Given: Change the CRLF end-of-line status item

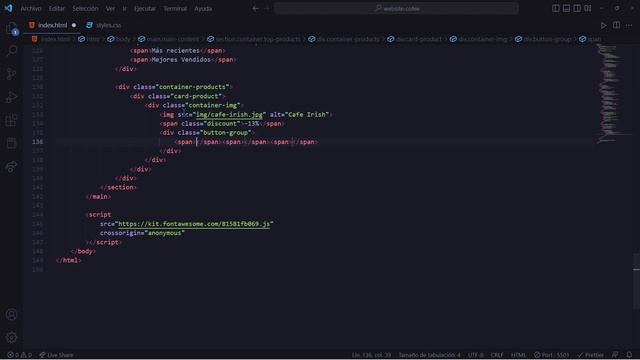Looking at the screenshot, I should pos(497,355).
